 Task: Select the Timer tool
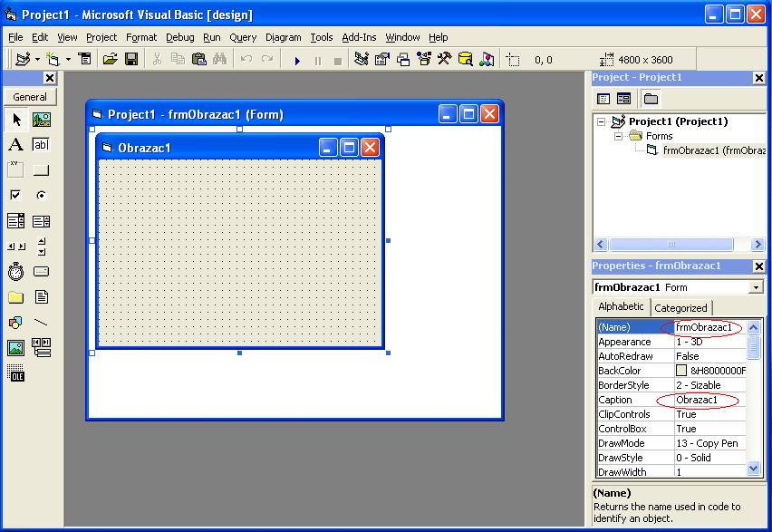pos(15,271)
